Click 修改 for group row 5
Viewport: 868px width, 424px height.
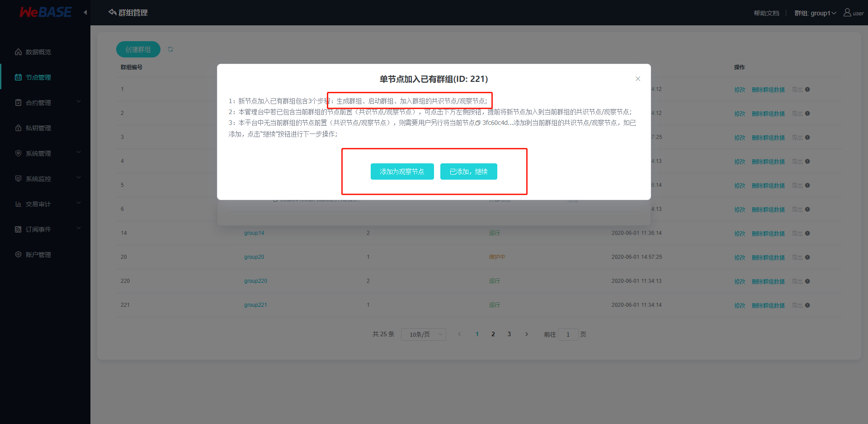pos(740,186)
